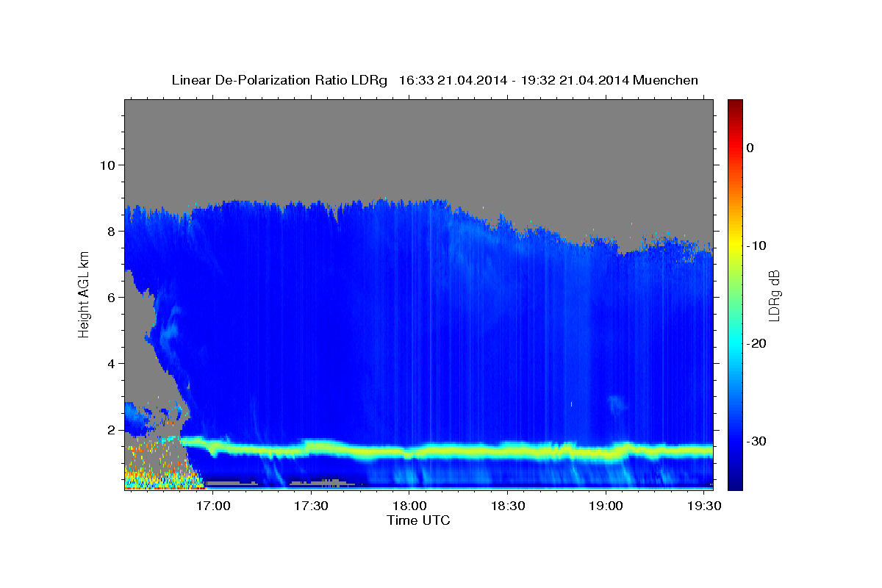Click the 19:30 time tick label

(703, 506)
